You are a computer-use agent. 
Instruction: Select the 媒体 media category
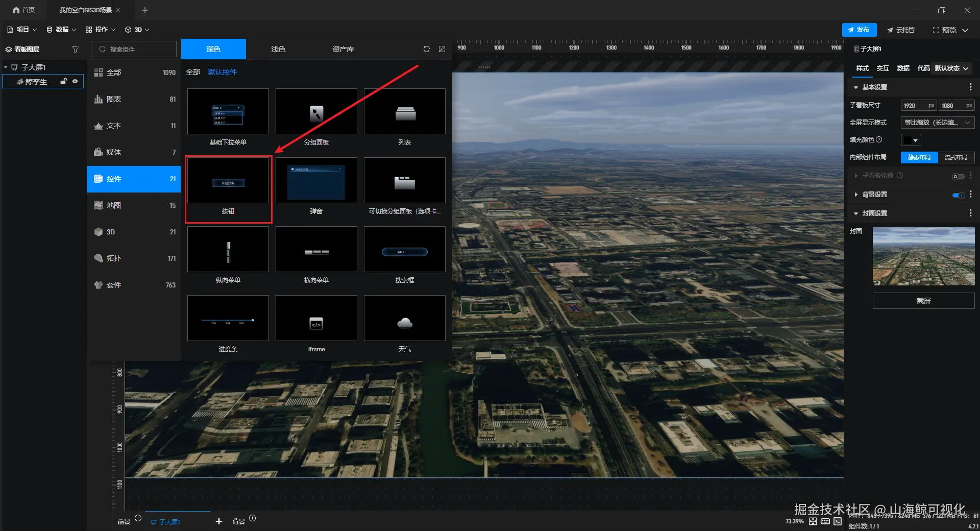click(x=134, y=152)
